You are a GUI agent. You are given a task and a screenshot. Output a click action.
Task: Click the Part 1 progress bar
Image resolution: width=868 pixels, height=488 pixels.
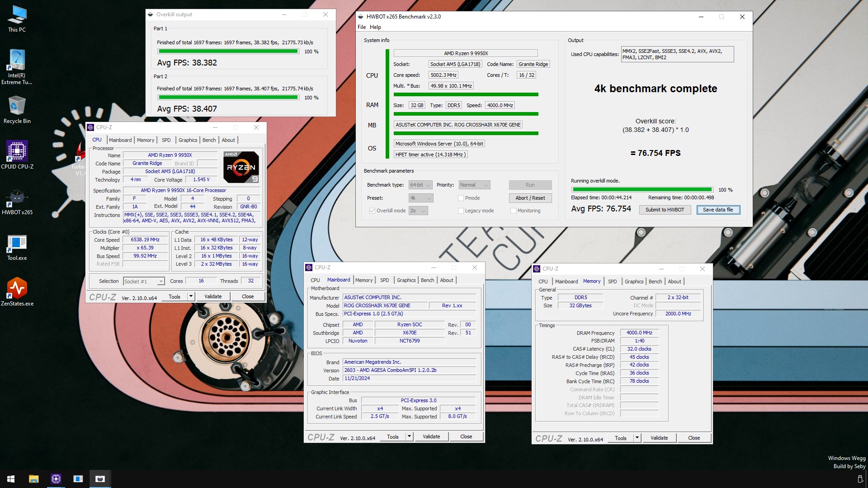pyautogui.click(x=229, y=52)
